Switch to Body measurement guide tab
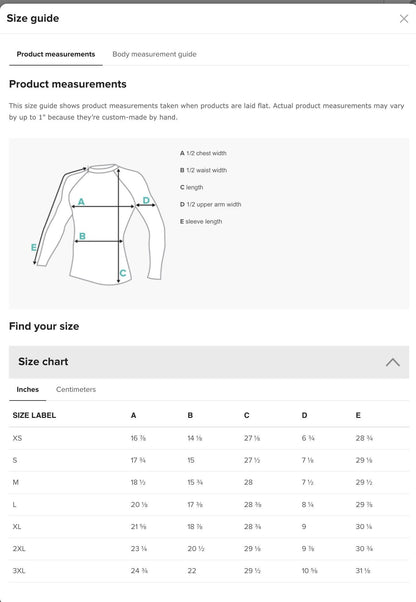 (x=154, y=54)
